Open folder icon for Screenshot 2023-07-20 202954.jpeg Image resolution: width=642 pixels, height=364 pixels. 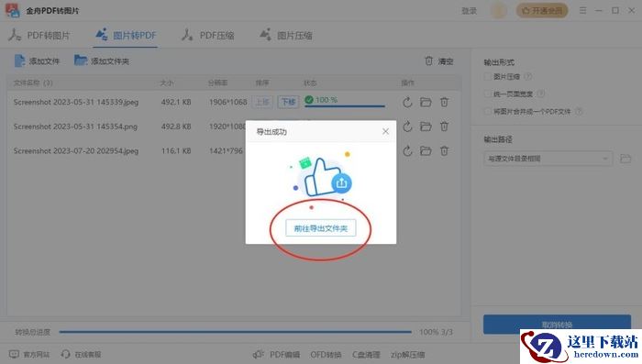426,150
